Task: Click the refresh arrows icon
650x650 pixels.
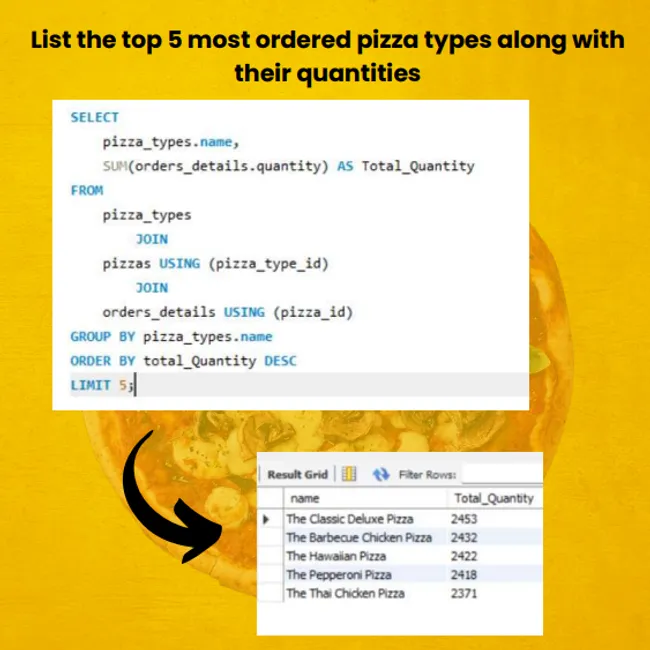Action: [x=381, y=474]
